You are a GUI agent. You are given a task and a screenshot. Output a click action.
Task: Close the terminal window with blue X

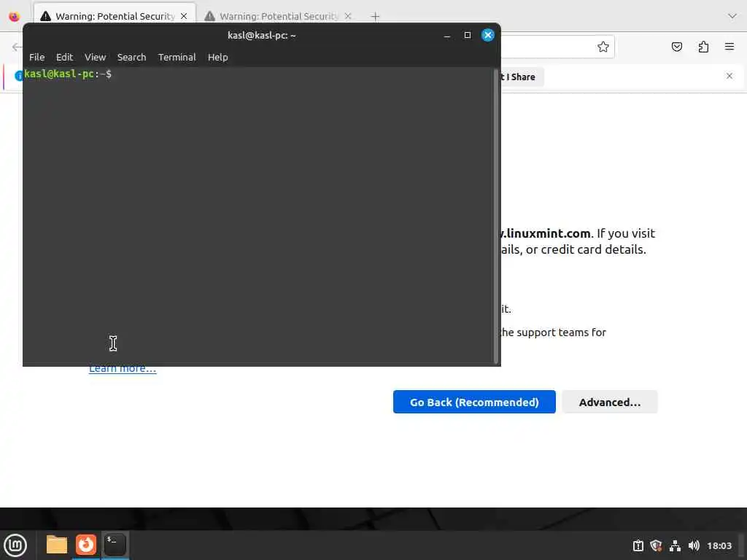pos(487,35)
